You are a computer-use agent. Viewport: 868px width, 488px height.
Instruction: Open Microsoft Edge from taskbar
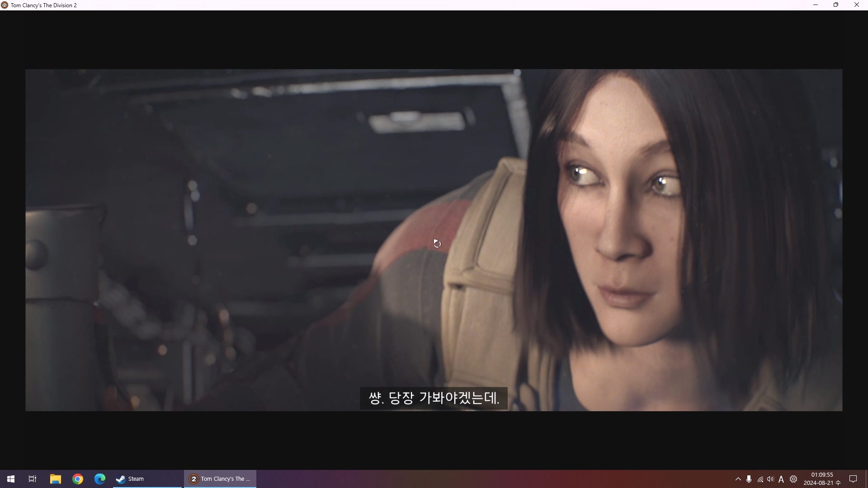tap(99, 479)
